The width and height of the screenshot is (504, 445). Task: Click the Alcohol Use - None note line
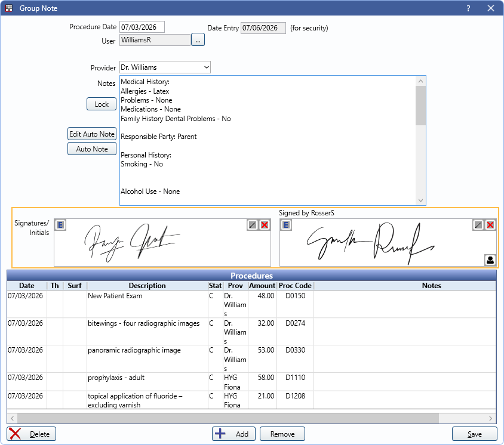click(x=150, y=191)
